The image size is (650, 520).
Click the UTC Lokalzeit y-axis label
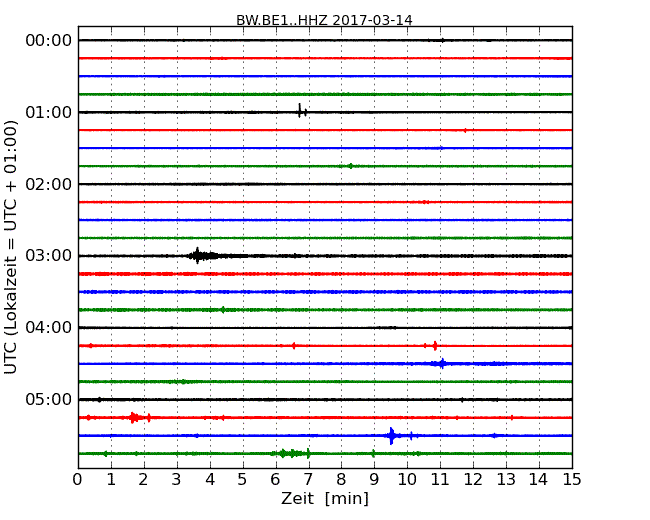pos(11,247)
